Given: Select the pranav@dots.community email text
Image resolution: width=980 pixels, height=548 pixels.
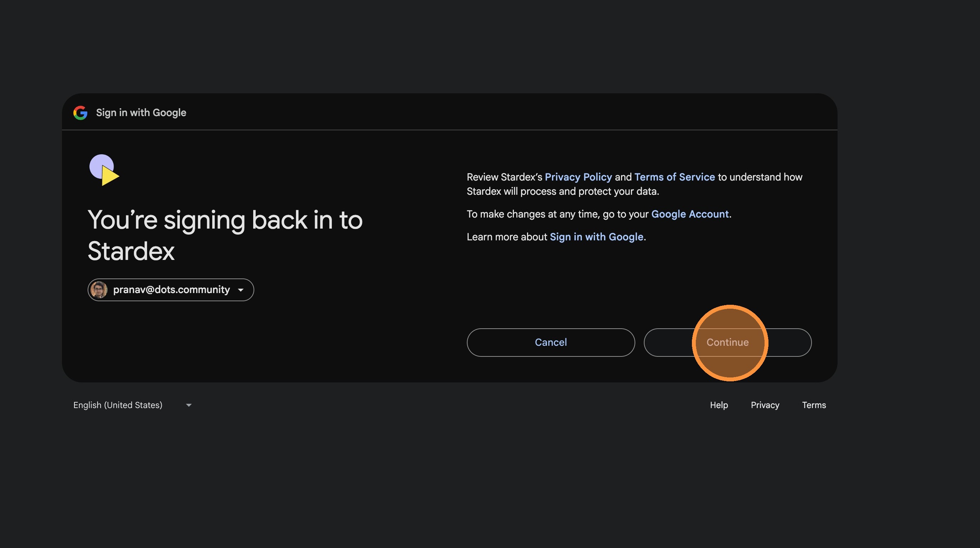Looking at the screenshot, I should click(x=171, y=290).
